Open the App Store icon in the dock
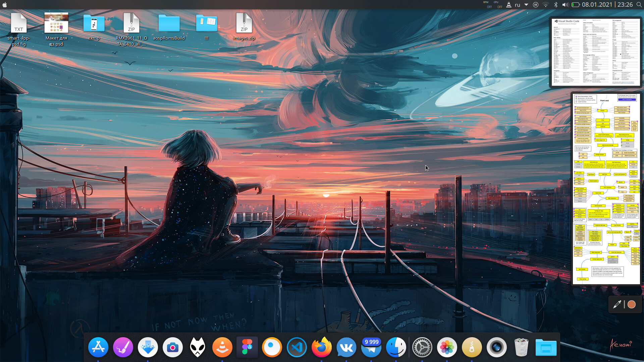The width and height of the screenshot is (644, 362). click(98, 347)
